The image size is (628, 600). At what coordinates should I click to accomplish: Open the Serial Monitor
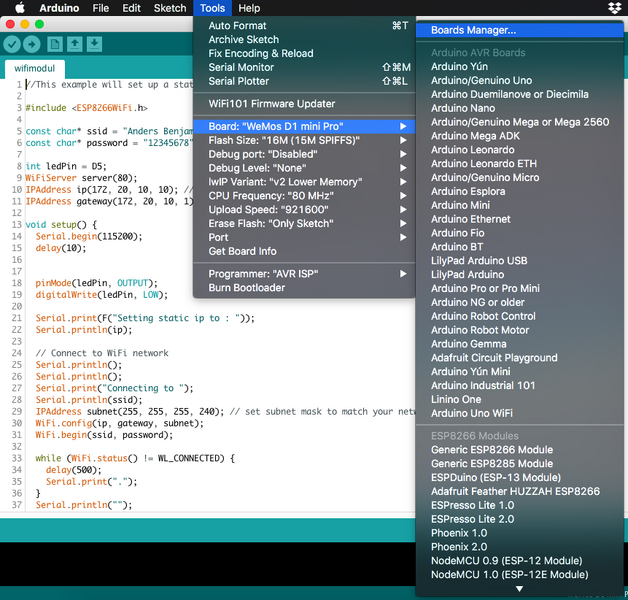coord(304,67)
